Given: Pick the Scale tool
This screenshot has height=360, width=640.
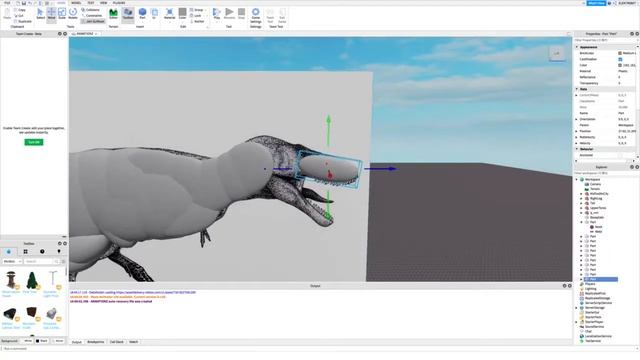Looking at the screenshot, I should point(62,13).
